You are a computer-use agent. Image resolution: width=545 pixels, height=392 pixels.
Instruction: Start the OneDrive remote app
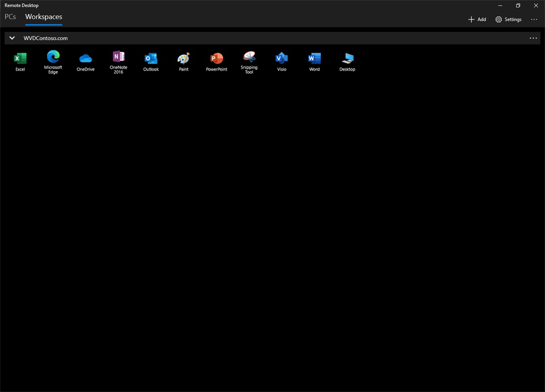tap(85, 60)
